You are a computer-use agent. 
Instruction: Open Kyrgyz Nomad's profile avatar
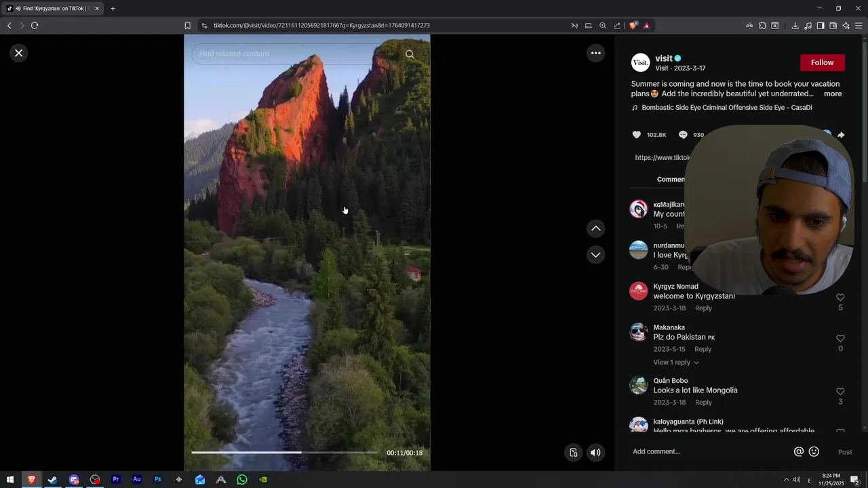(x=639, y=291)
